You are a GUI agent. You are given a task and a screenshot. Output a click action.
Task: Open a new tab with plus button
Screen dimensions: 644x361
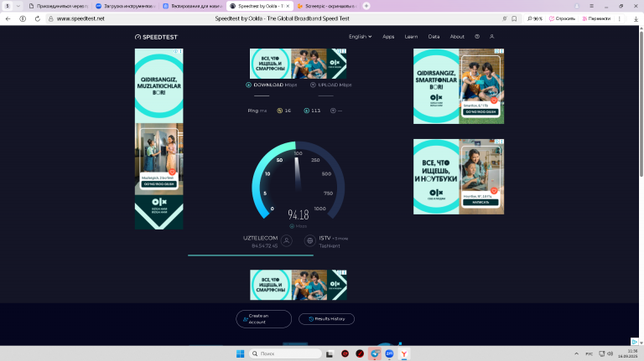coord(366,6)
